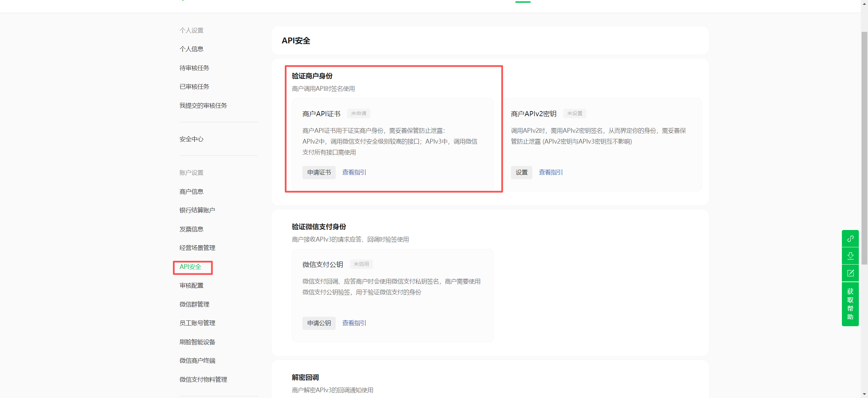Click the 申请公钥 button
The image size is (868, 398).
319,323
